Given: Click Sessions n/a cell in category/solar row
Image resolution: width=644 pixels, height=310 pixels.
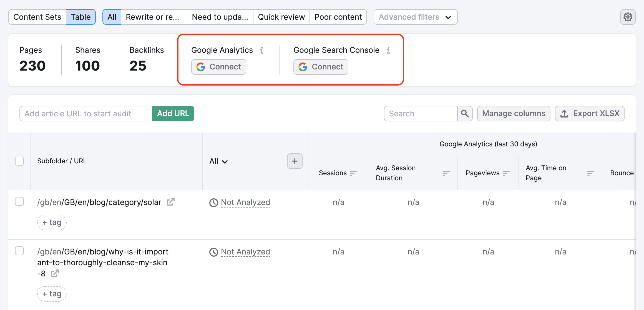Looking at the screenshot, I should (x=338, y=202).
